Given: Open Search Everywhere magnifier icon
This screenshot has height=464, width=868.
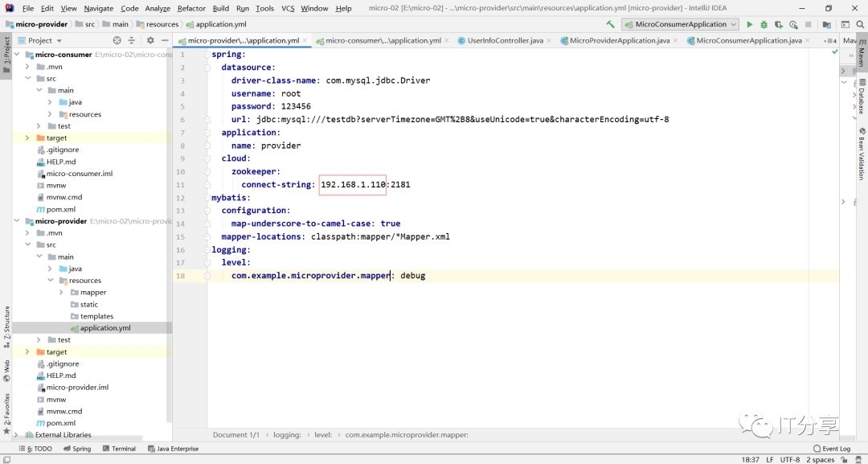Looking at the screenshot, I should tap(860, 24).
